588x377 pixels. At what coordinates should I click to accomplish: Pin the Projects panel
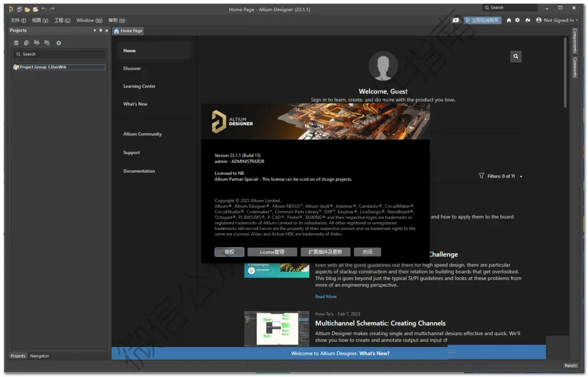pos(101,31)
